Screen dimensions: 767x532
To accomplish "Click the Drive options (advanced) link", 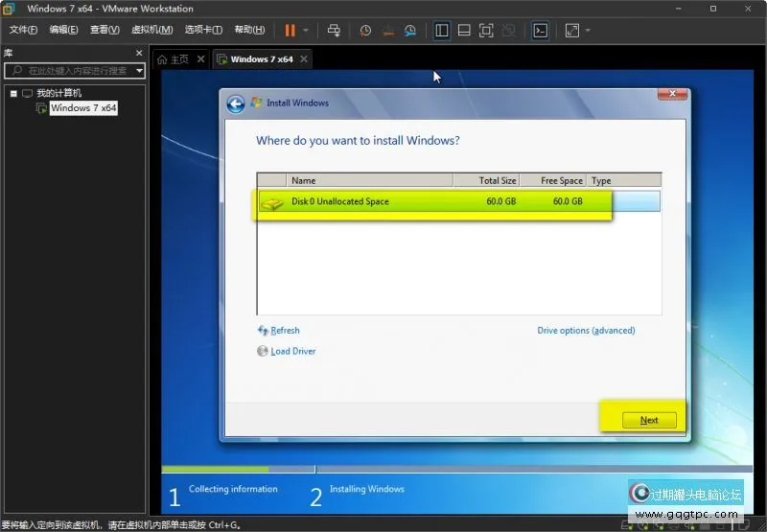I will 586,331.
